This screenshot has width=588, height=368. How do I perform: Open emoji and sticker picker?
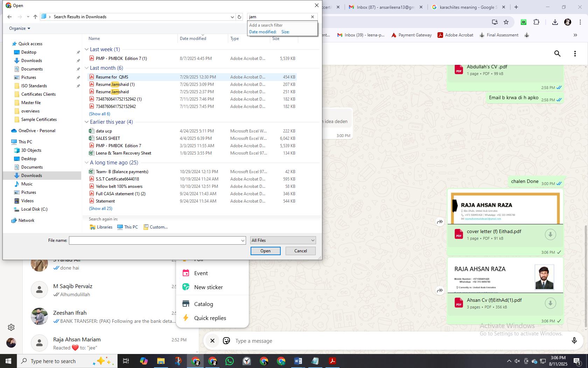point(226,341)
